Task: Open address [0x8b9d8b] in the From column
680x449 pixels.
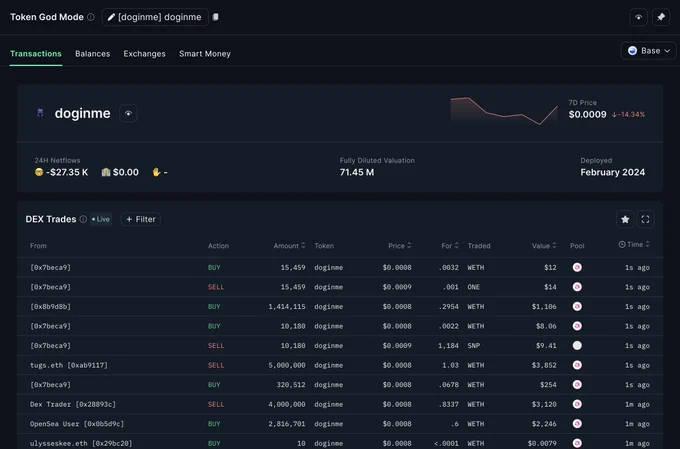Action: pyautogui.click(x=50, y=307)
